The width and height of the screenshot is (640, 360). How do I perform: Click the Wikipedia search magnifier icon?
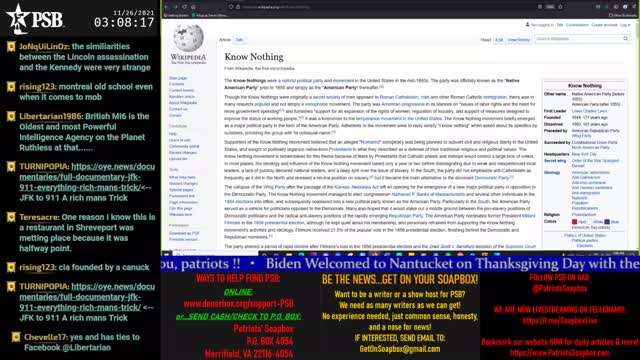[625, 39]
